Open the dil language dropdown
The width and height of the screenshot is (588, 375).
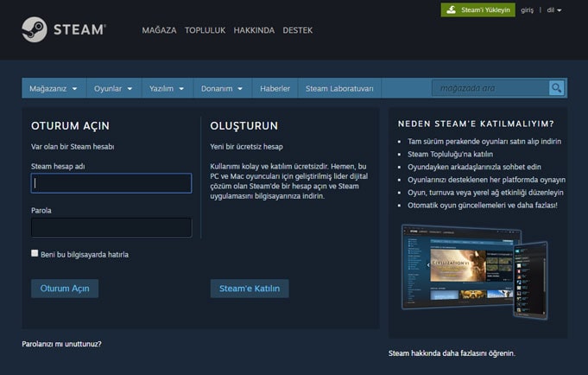pos(553,10)
